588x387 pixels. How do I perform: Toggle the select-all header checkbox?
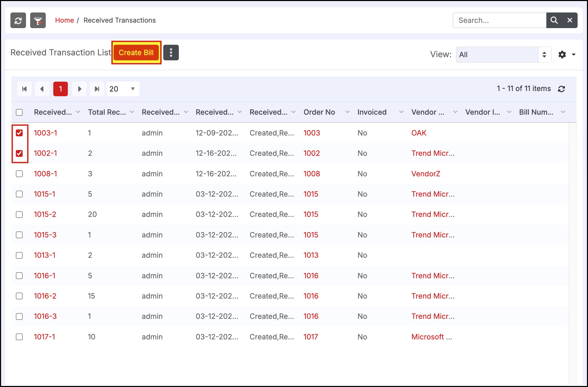[19, 112]
